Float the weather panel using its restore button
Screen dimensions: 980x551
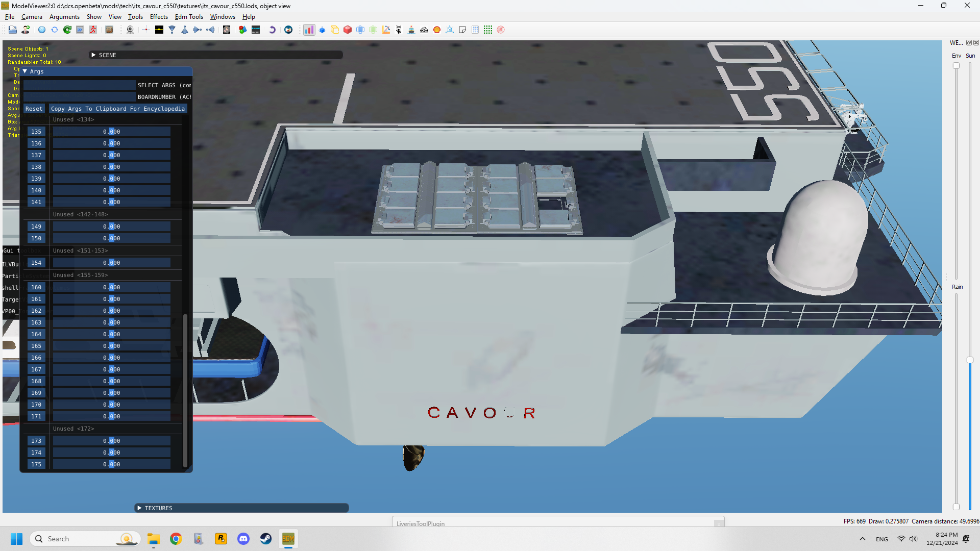click(969, 43)
